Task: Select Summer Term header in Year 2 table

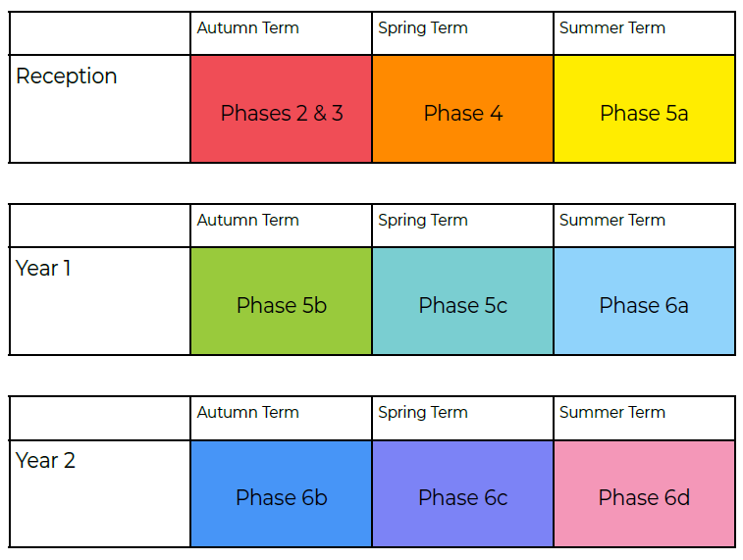Action: [x=612, y=413]
